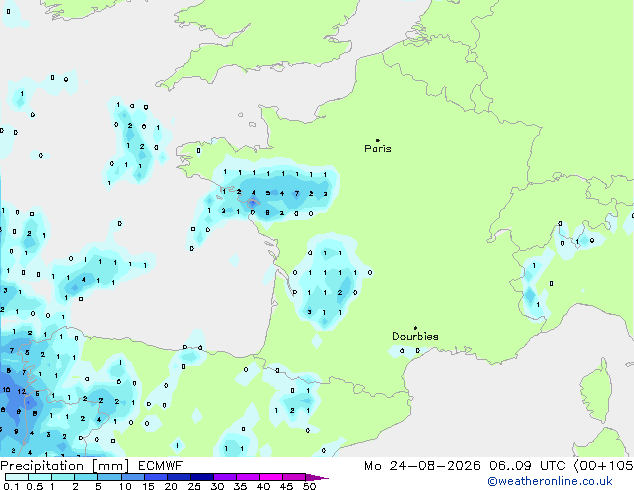Select the 2 to 5 legend swatch
The image size is (634, 490).
pos(86,477)
